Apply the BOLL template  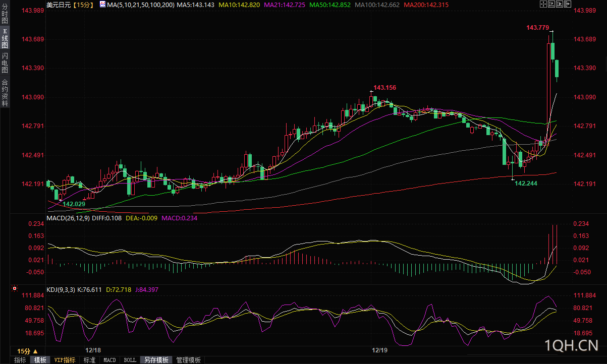coord(130,360)
